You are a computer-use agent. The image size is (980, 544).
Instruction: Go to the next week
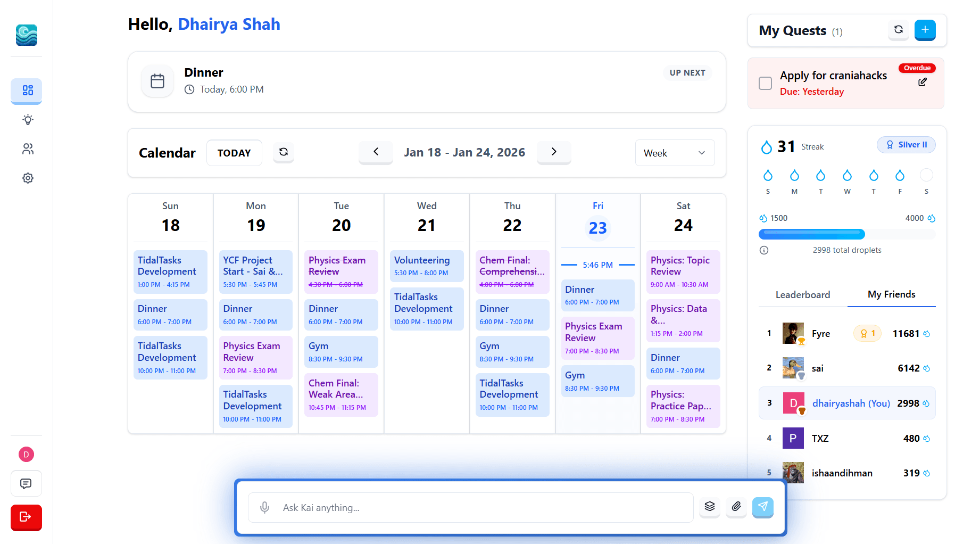(x=554, y=152)
